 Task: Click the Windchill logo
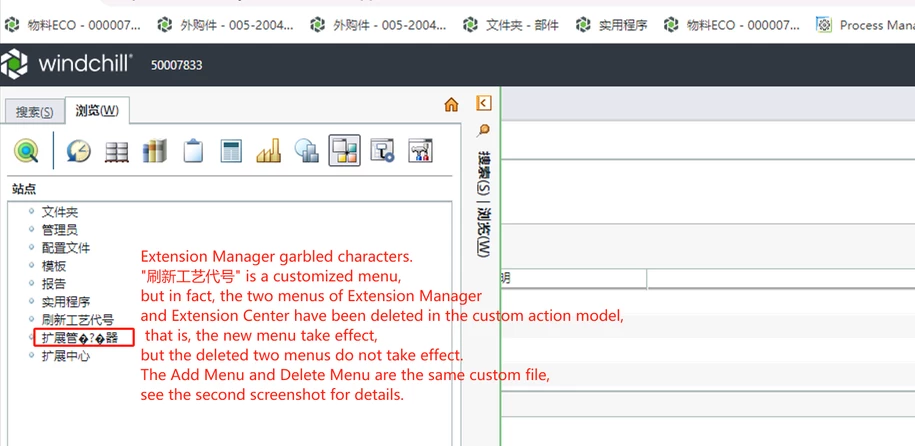(67, 64)
